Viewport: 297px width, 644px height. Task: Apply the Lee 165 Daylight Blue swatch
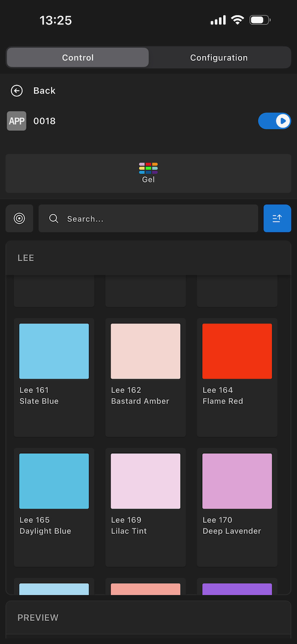pyautogui.click(x=54, y=481)
